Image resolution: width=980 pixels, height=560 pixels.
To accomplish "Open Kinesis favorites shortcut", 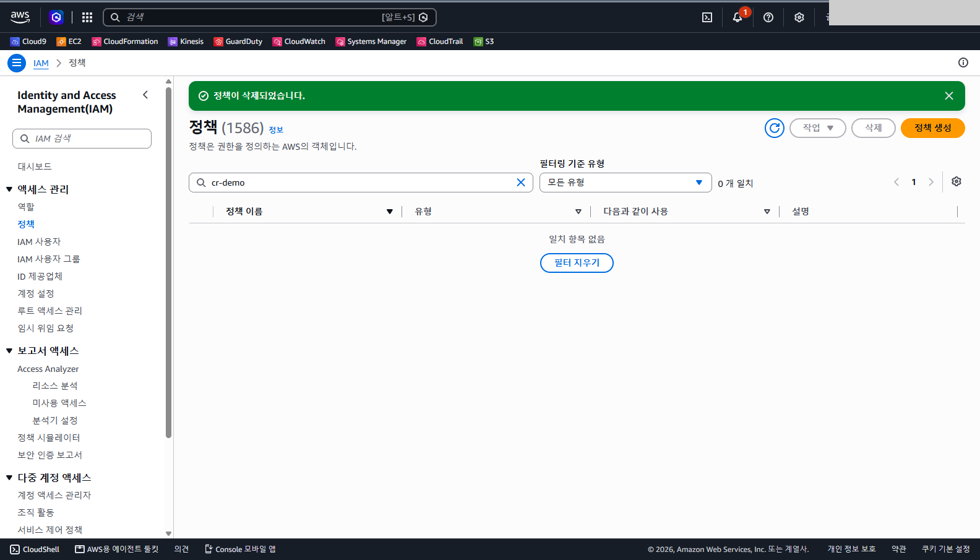I will tap(186, 41).
